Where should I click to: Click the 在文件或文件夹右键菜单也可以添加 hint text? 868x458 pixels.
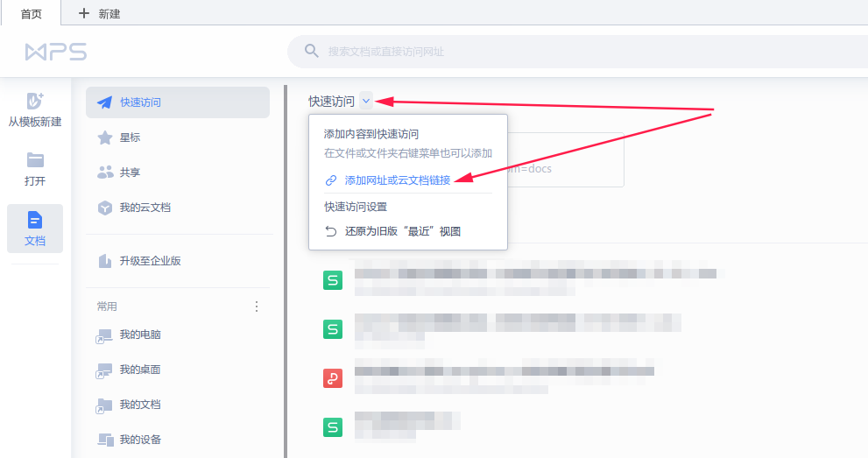pos(408,153)
